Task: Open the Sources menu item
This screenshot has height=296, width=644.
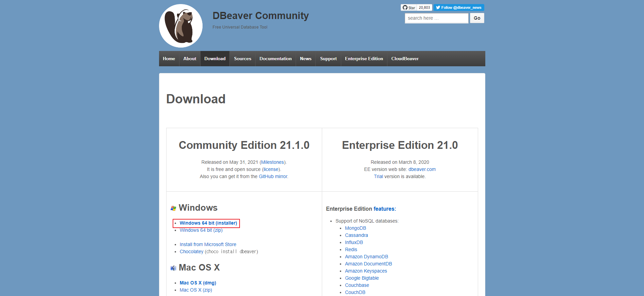Action: point(243,58)
